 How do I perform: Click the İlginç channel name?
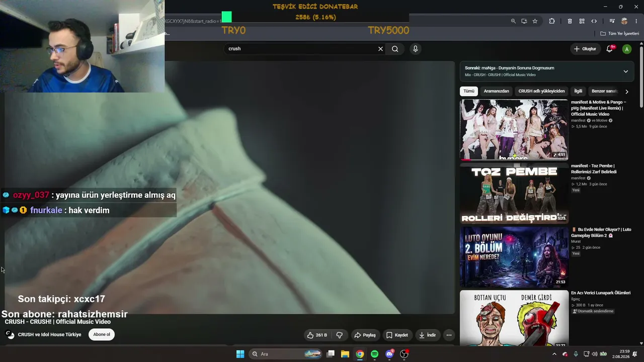(x=576, y=299)
